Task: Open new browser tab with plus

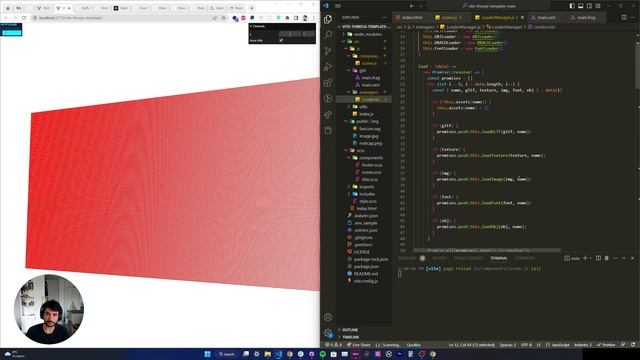Action: [252, 8]
